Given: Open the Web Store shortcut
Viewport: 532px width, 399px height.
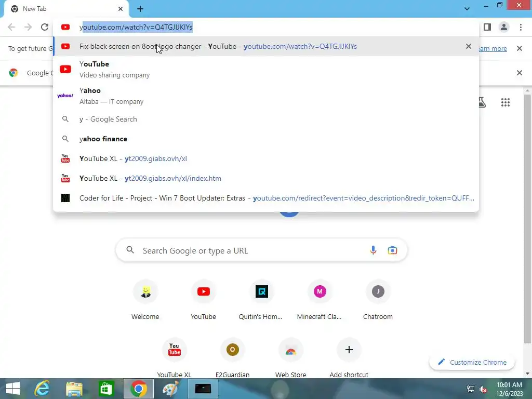Looking at the screenshot, I should (x=291, y=357).
